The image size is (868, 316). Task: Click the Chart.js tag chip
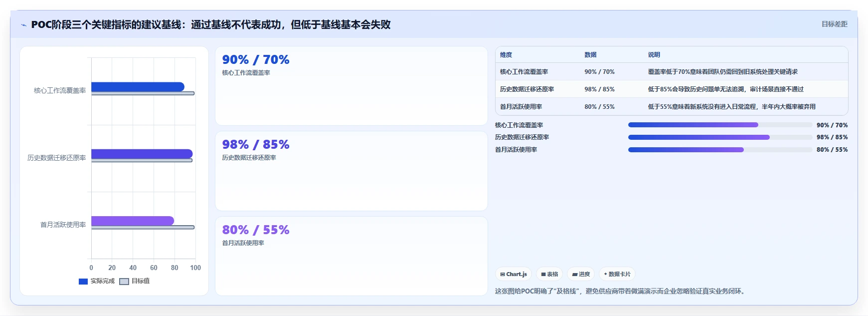pyautogui.click(x=514, y=274)
